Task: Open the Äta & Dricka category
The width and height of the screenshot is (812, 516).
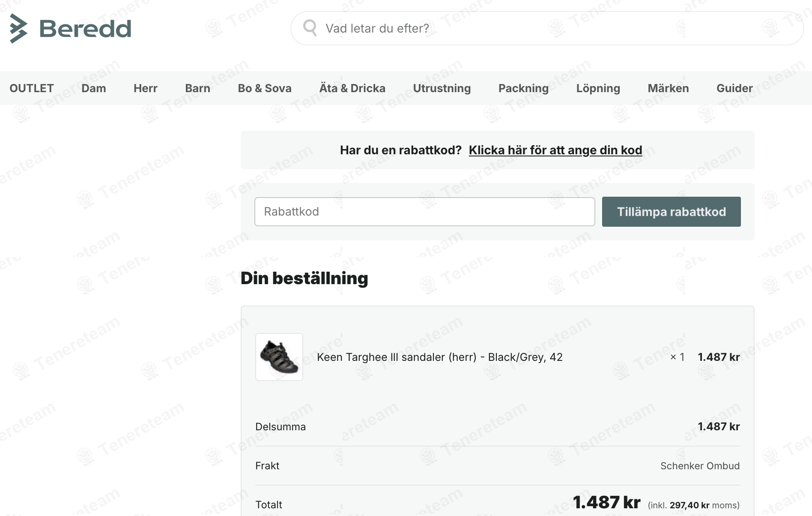Action: 352,88
